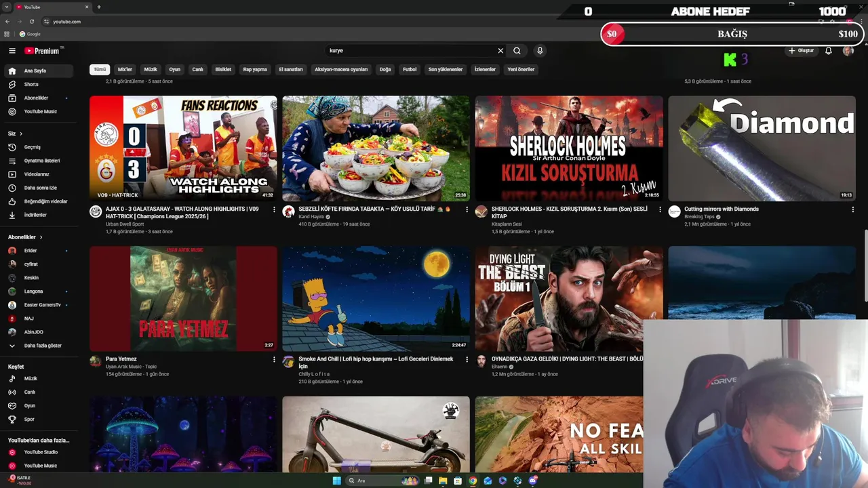Screen dimensions: 868x488
Task: Open the Google bookmark
Action: (x=30, y=34)
